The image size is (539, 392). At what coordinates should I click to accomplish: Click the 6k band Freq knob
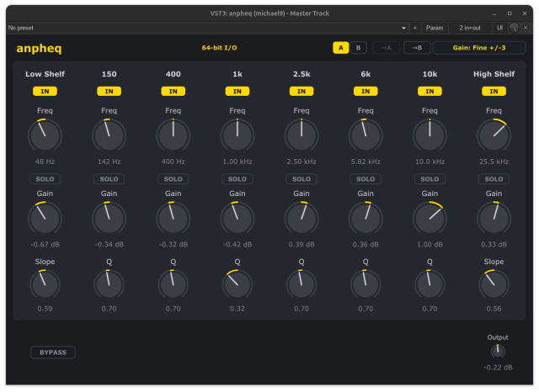(366, 135)
